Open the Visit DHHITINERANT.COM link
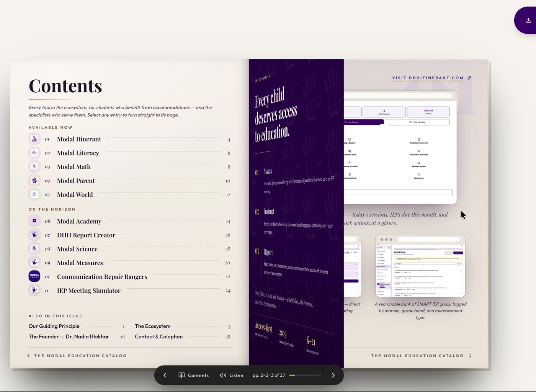536x392 pixels. [431, 78]
